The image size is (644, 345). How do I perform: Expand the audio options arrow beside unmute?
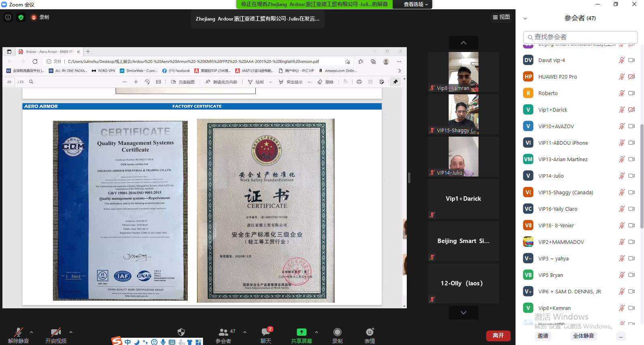31,332
